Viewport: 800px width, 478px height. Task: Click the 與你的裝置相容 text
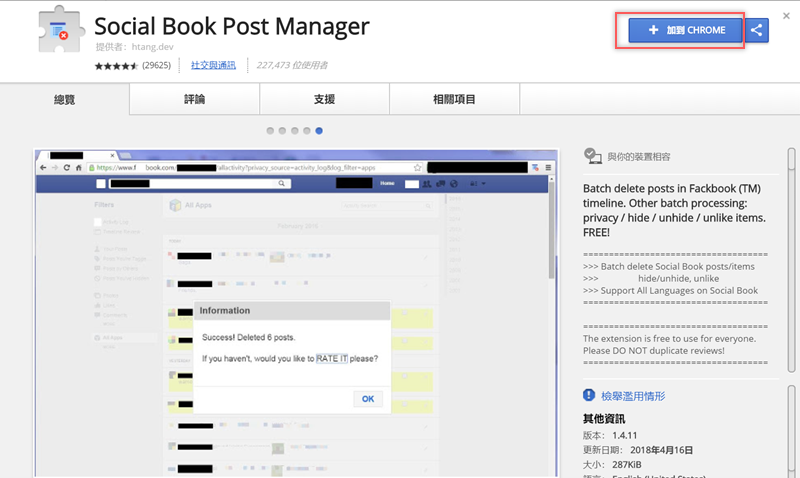coord(639,157)
